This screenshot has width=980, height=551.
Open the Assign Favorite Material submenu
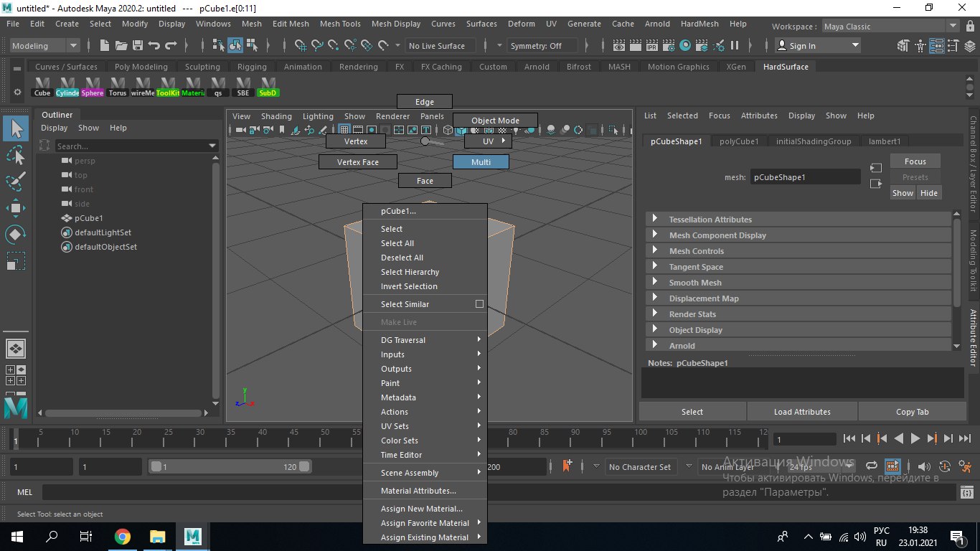click(x=425, y=523)
